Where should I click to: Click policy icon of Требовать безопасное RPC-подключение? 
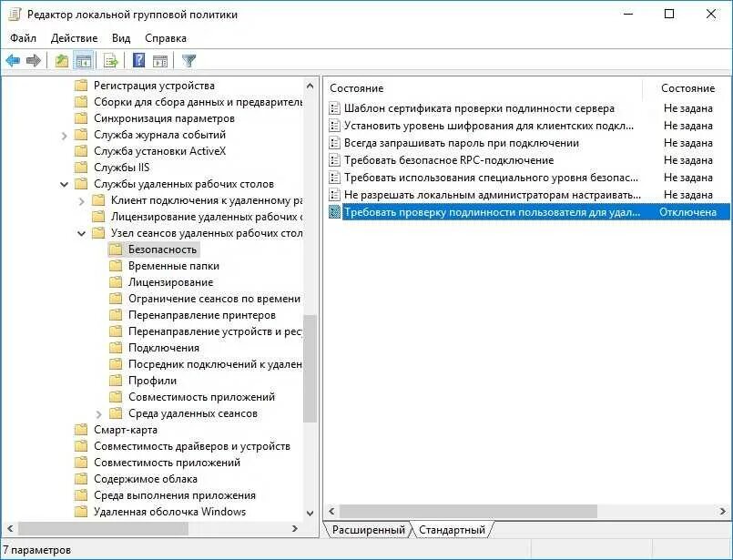tap(334, 160)
